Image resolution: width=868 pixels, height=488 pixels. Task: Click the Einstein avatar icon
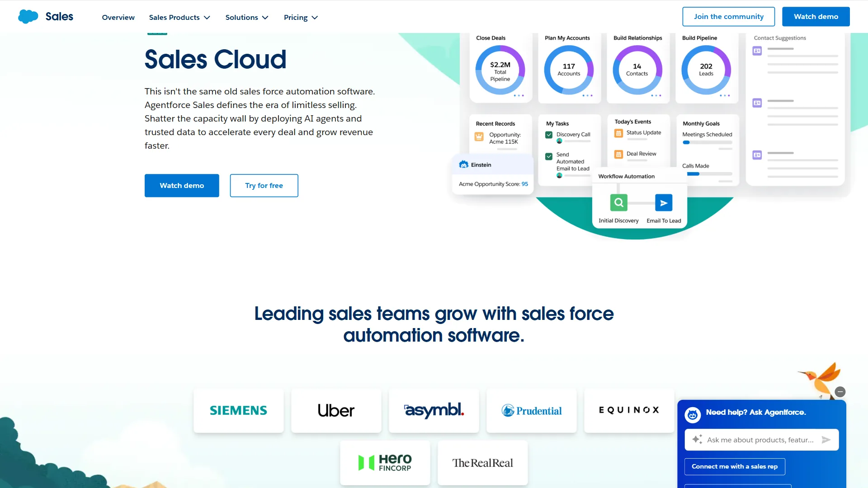point(464,164)
